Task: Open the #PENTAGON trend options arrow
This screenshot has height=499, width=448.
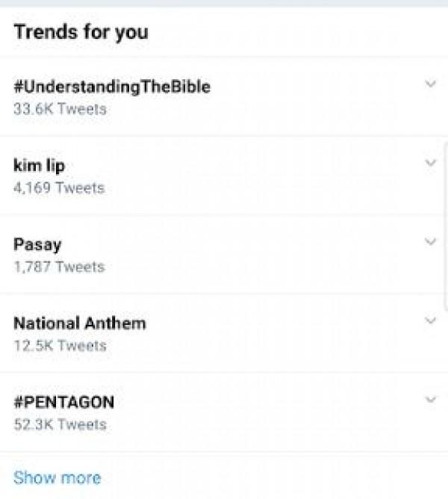Action: pos(430,400)
